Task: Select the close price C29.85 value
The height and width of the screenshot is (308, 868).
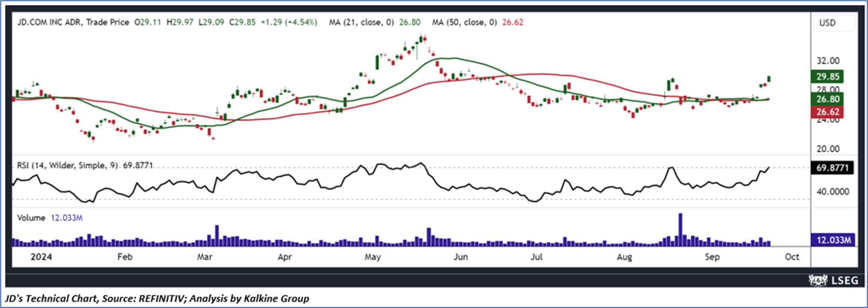Action: (242, 22)
